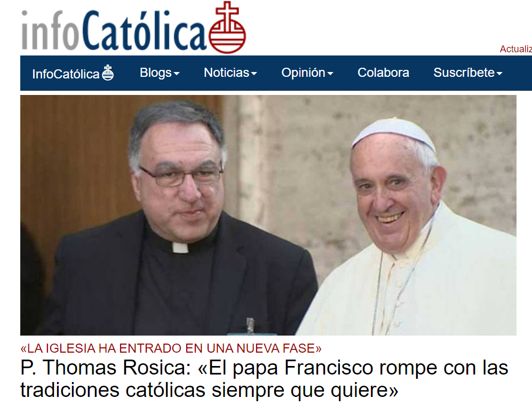Viewport: 532px width, 414px height.
Task: Open the InfoCatólica home nav link
Action: pos(73,73)
